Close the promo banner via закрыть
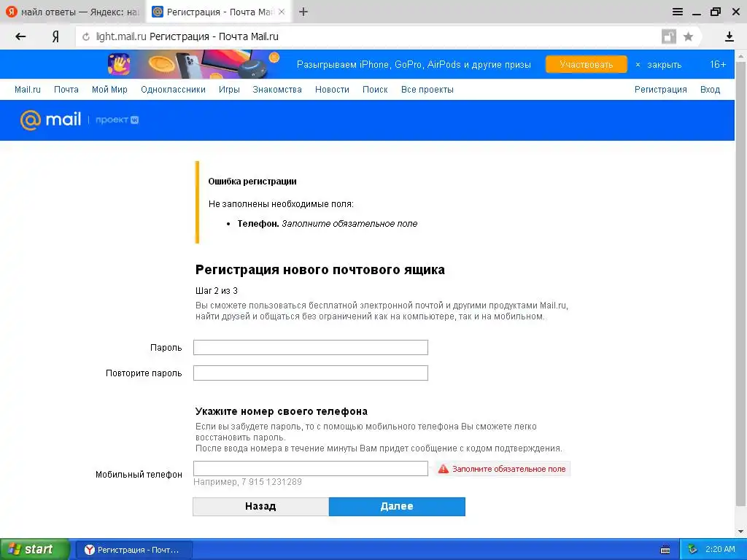The width and height of the screenshot is (747, 560). click(659, 65)
